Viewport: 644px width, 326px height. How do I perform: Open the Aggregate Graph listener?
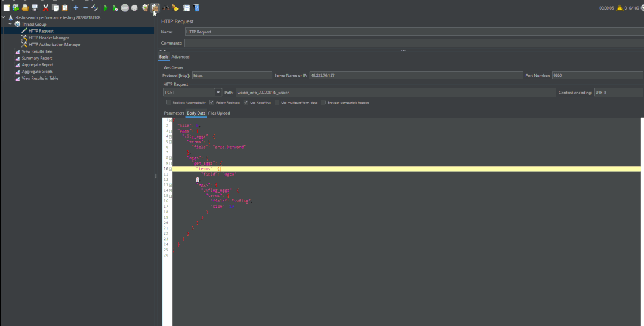pos(37,72)
